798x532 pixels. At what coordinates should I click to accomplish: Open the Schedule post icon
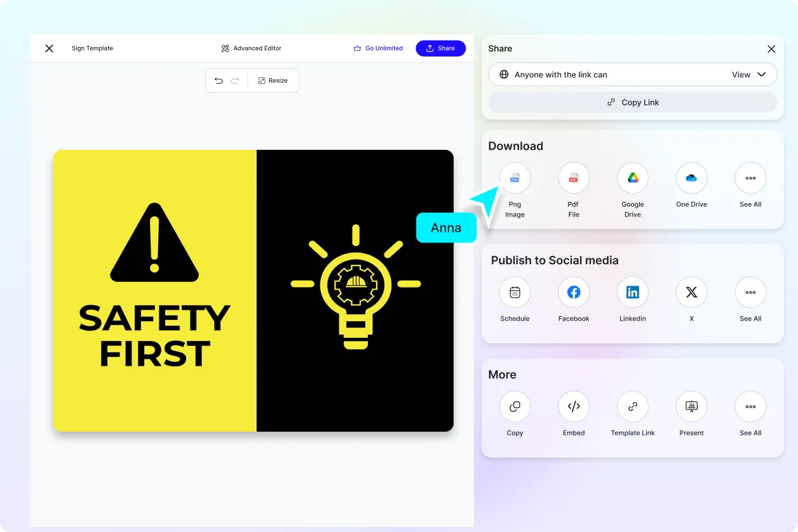[x=515, y=292]
